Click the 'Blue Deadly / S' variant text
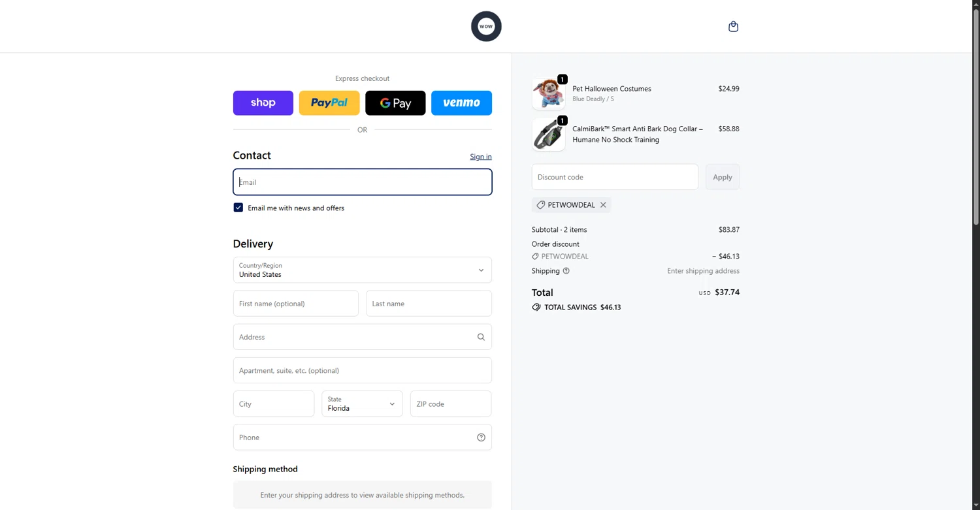Image resolution: width=980 pixels, height=510 pixels. coord(593,99)
